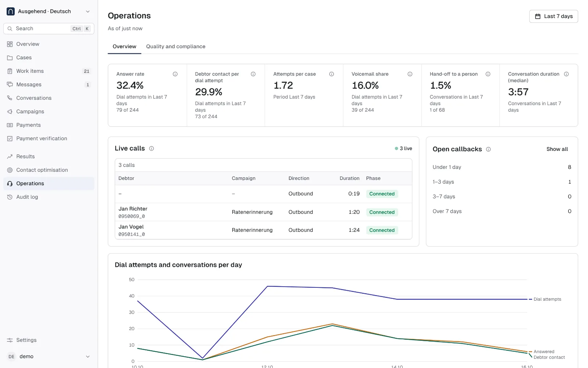Screen dimensions: 588x368
Task: Click the Payment verification checkbox icon
Action: (10, 139)
